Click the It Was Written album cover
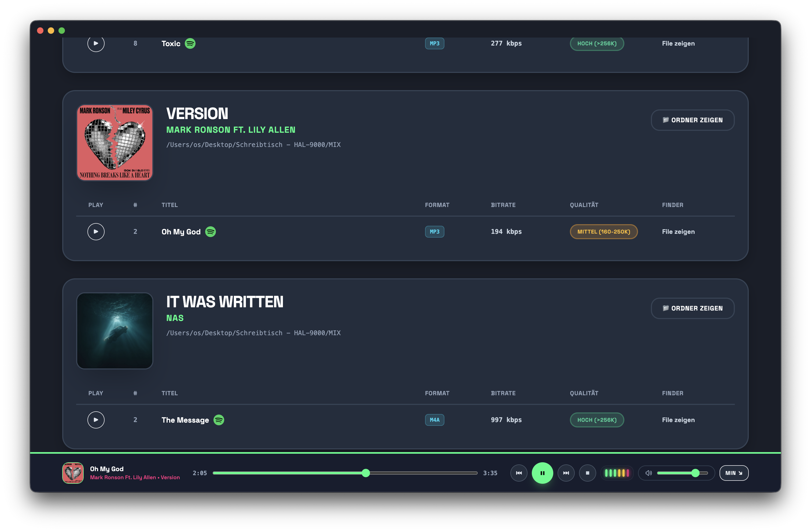Viewport: 811px width, 532px height. click(115, 331)
